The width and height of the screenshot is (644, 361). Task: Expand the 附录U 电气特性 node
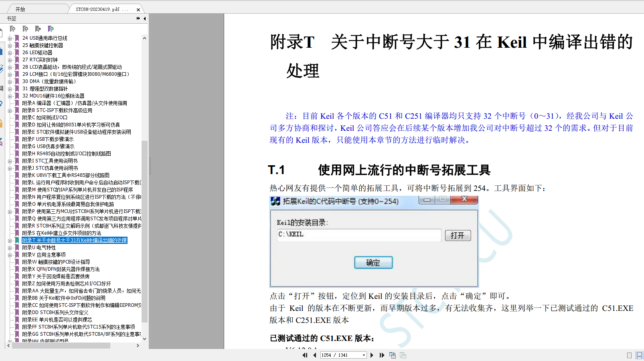(x=10, y=248)
